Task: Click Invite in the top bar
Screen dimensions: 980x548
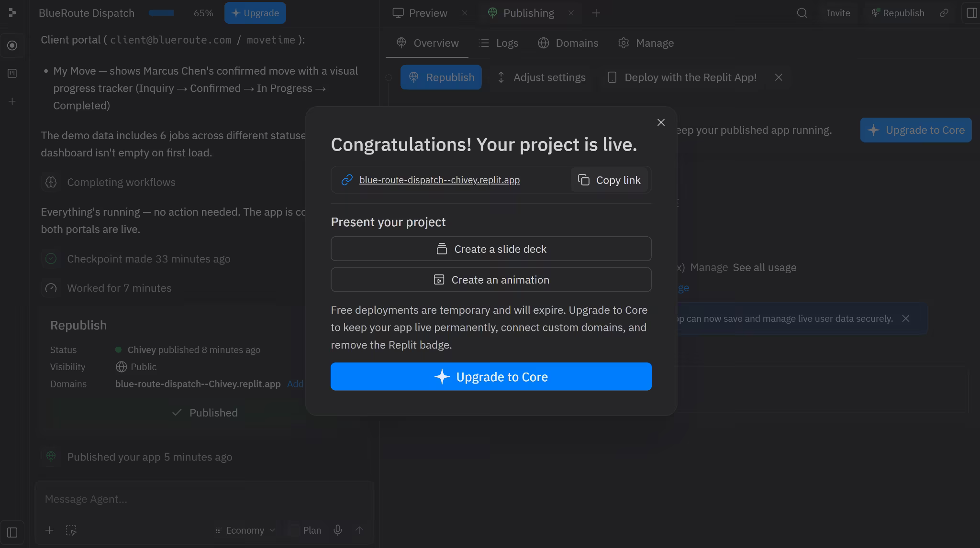Action: [x=838, y=13]
